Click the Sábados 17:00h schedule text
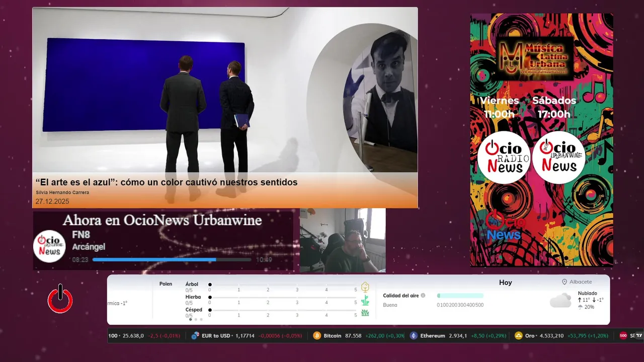Image resolution: width=644 pixels, height=362 pixels. click(x=554, y=108)
